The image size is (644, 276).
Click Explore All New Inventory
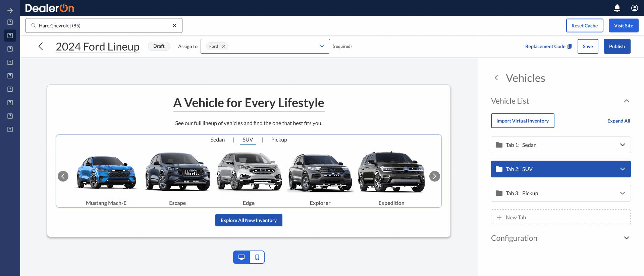click(249, 220)
